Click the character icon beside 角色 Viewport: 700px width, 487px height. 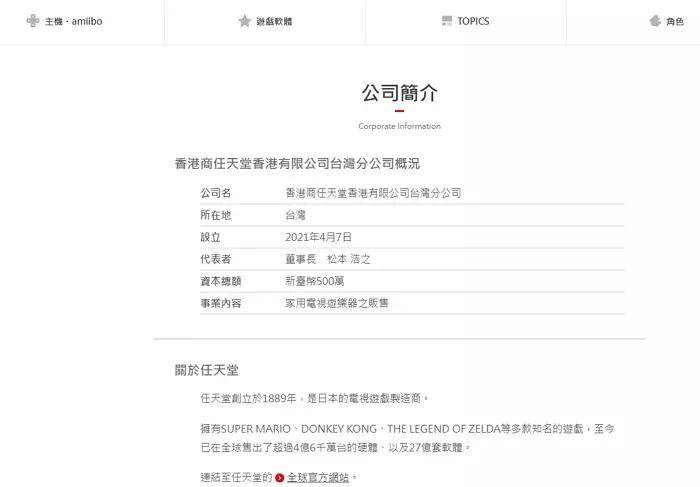point(655,21)
